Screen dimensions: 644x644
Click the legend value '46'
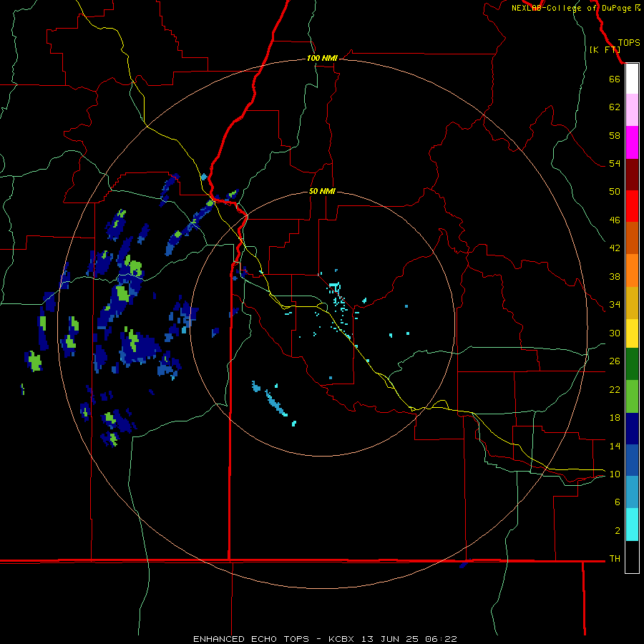point(615,220)
